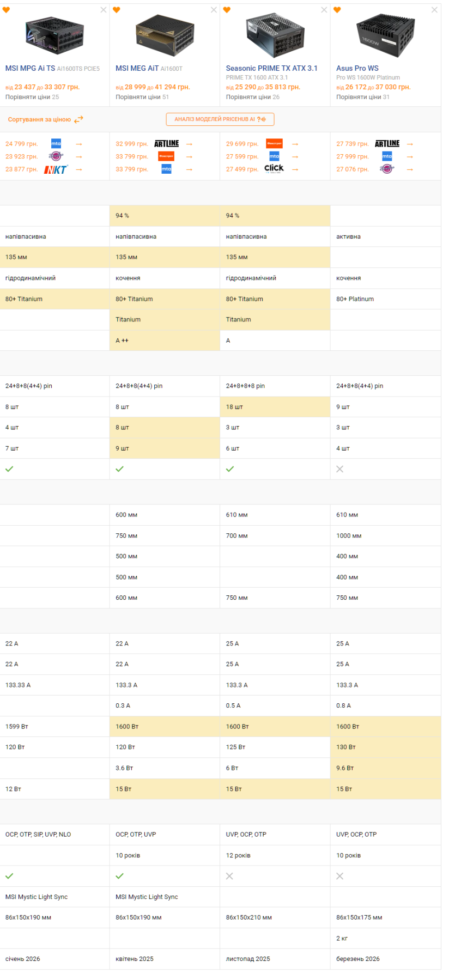Click the 'січень 2026' date cell

(54, 959)
